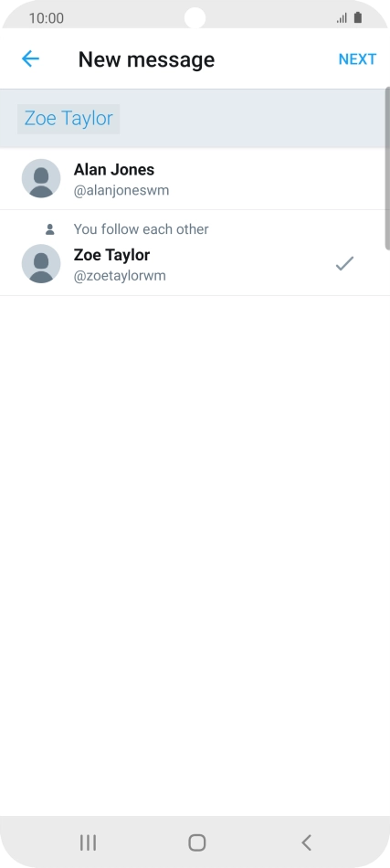390x868 pixels.
Task: Open Alan Jones profile avatar
Action: coord(41,178)
